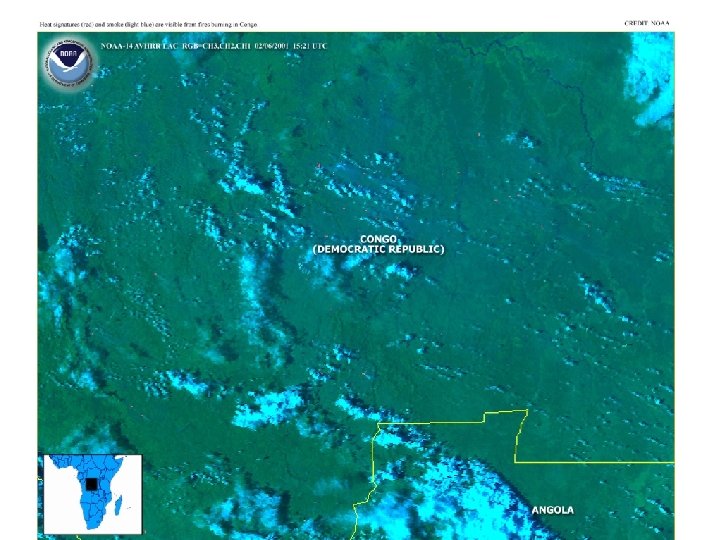The height and width of the screenshot is (540, 720).
Task: Click the NOAA logo emblem
Action: 69,64
